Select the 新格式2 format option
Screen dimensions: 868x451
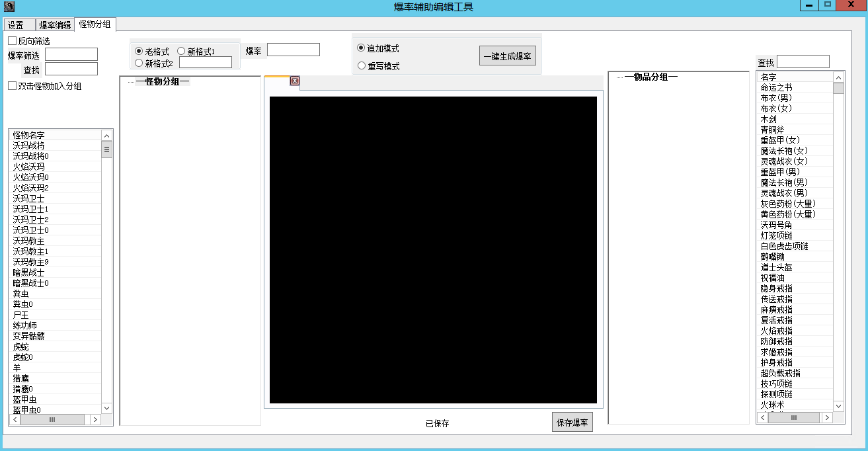coord(139,63)
